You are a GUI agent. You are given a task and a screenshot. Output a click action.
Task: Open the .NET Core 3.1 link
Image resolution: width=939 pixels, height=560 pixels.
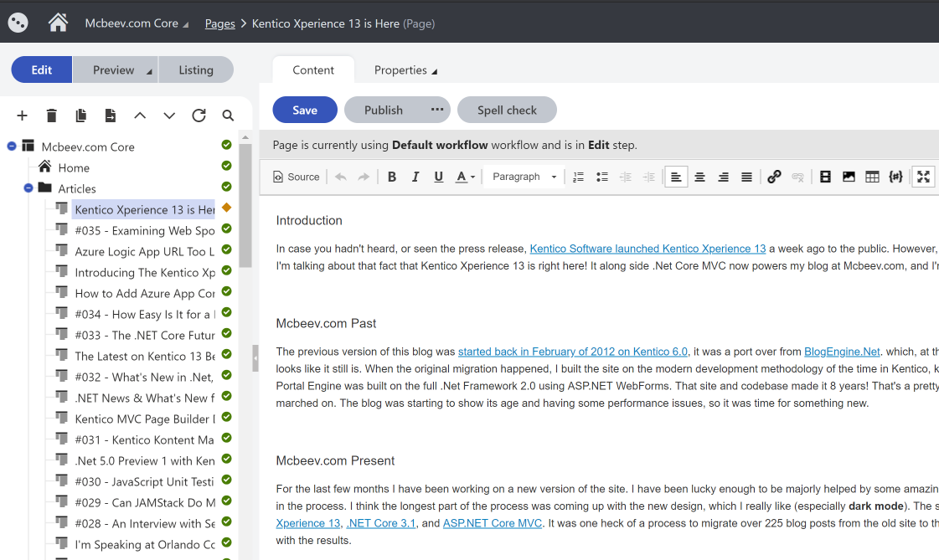[x=381, y=523]
